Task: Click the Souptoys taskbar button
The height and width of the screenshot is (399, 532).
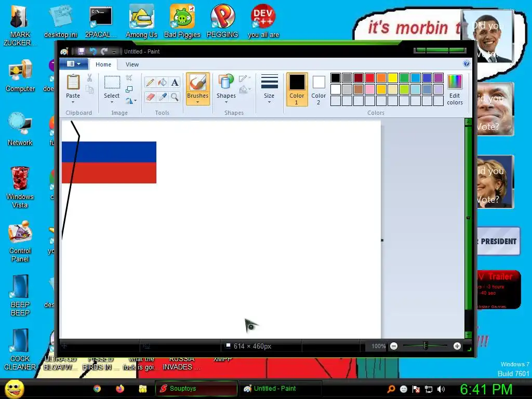Action: pyautogui.click(x=196, y=389)
